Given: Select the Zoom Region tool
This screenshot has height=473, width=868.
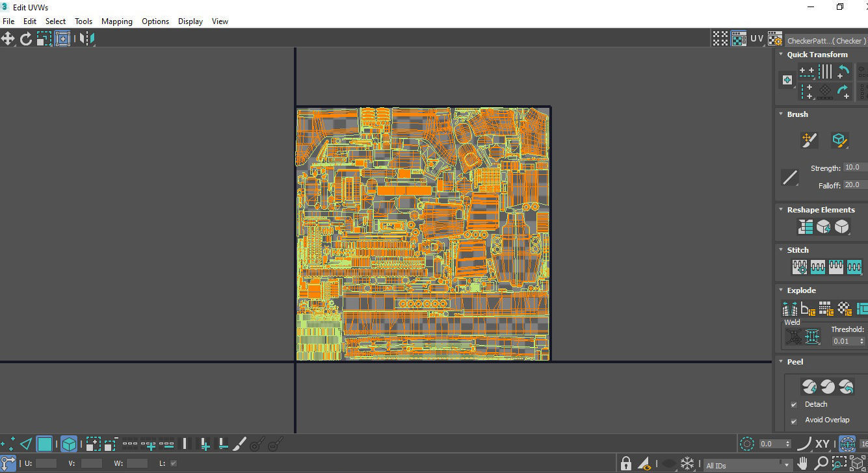Looking at the screenshot, I should pos(839,463).
